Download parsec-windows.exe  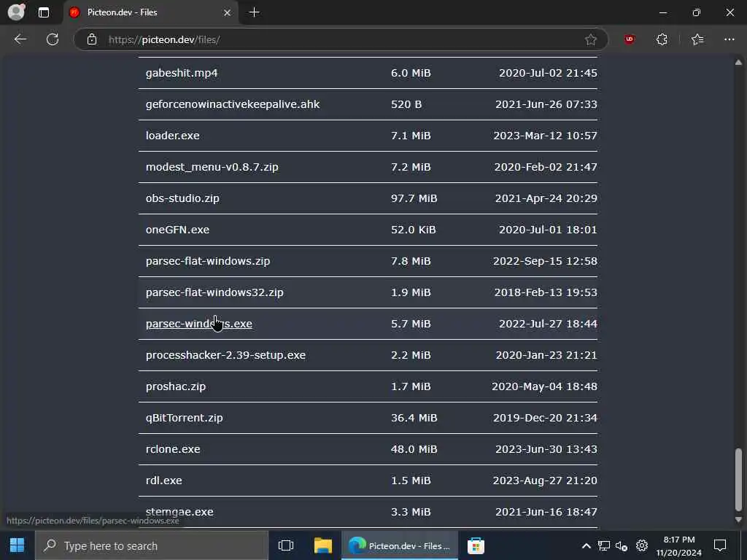(198, 324)
